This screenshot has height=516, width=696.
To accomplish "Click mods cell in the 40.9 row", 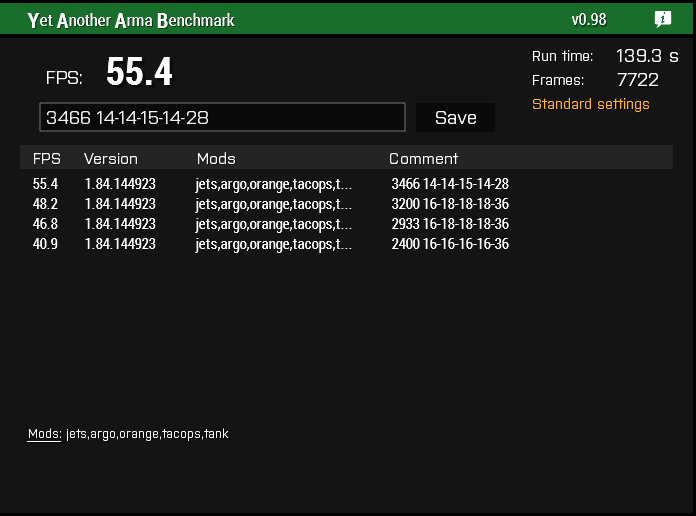I will (273, 244).
